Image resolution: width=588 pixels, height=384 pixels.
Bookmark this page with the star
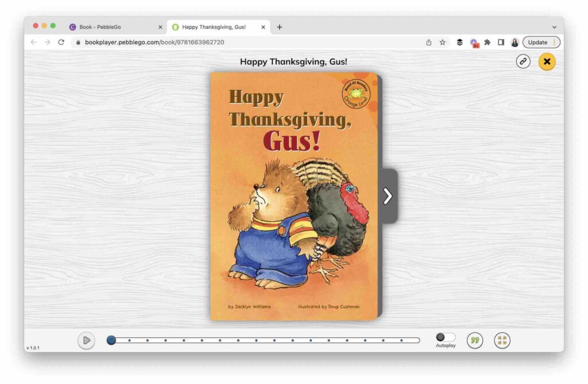442,42
